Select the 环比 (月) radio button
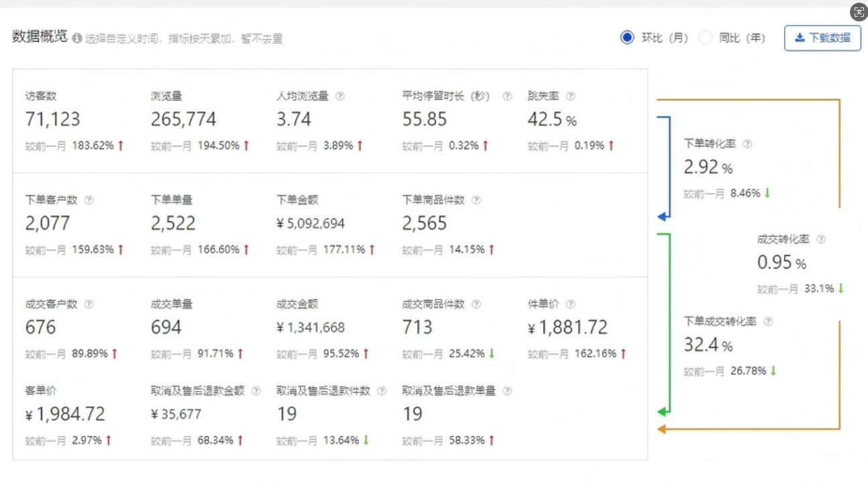Screen dimensions: 868x489 (627, 38)
